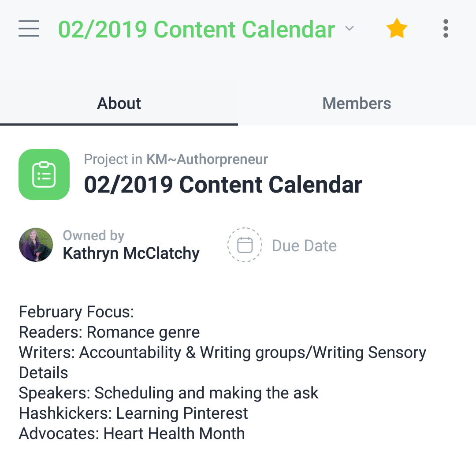
Task: Click the Hashkickers: Learning Pinterest line
Action: [x=133, y=413]
